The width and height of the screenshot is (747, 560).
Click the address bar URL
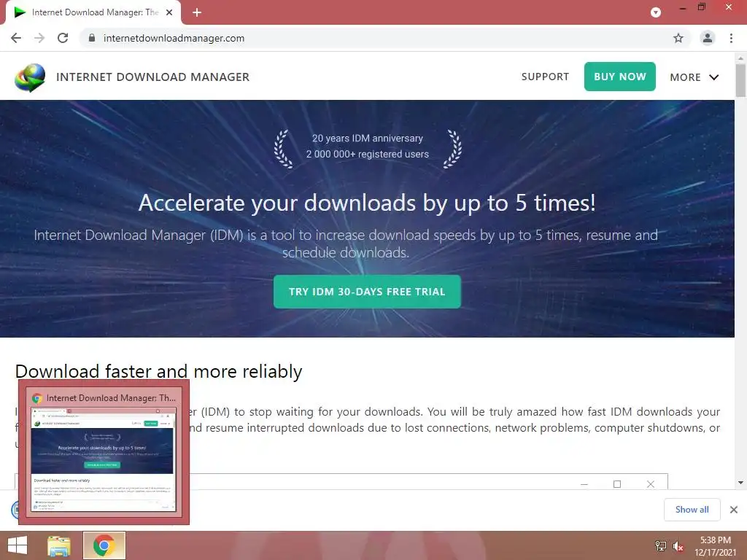click(174, 38)
